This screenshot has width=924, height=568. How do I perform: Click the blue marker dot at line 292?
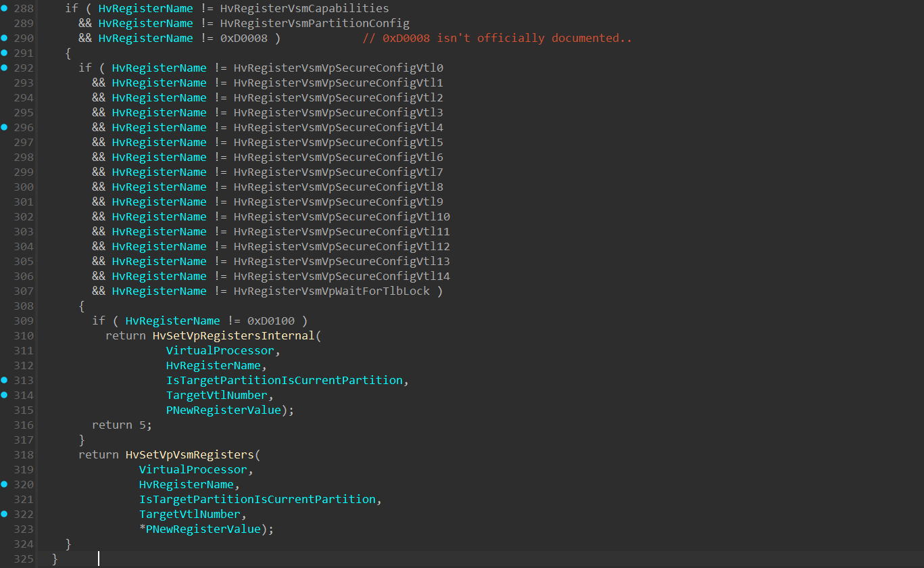(4, 68)
